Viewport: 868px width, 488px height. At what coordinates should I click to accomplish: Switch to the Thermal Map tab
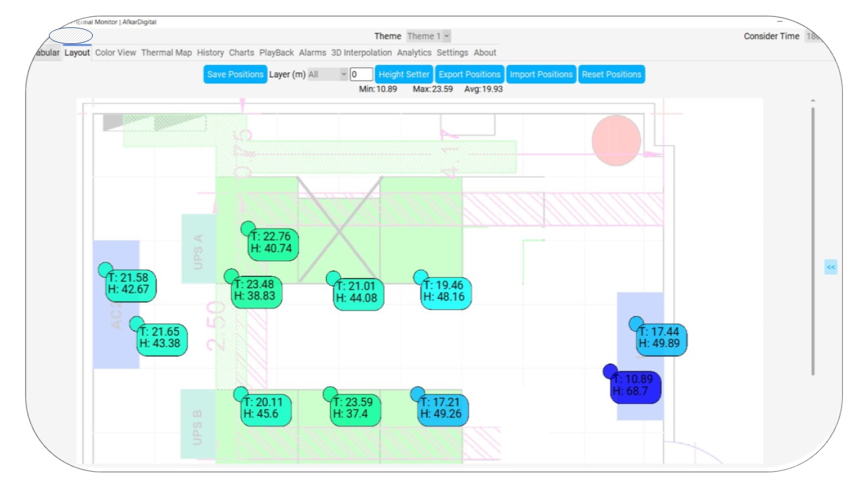166,53
